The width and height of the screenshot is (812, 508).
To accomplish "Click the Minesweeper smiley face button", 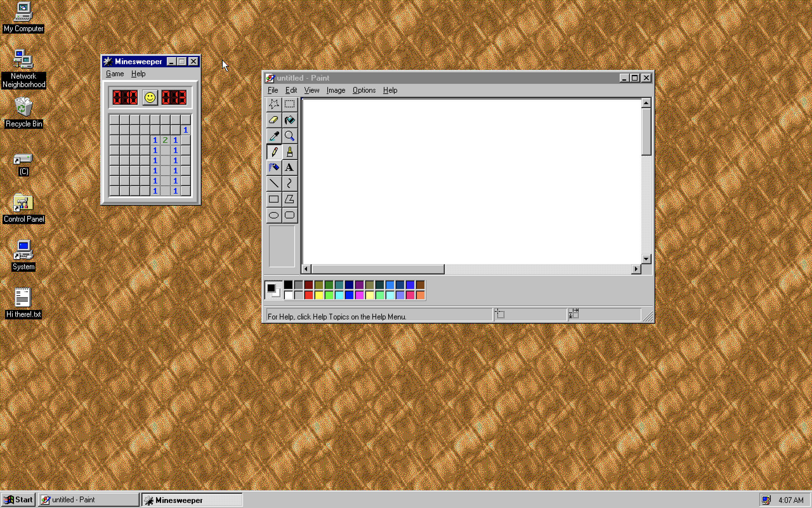I will pyautogui.click(x=150, y=98).
